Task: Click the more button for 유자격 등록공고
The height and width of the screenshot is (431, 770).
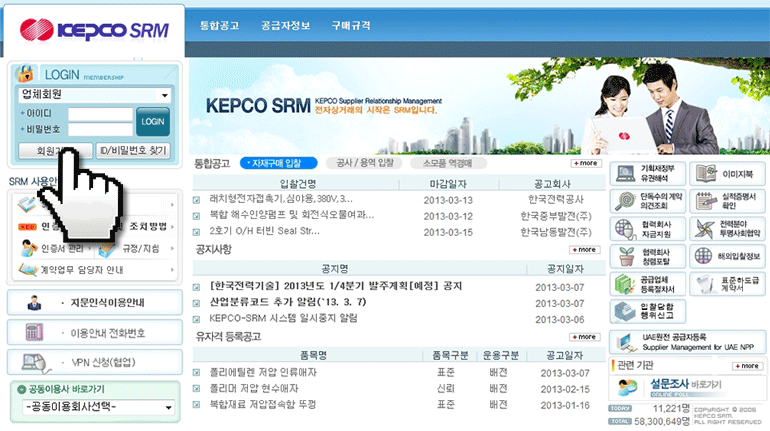Action: (585, 337)
